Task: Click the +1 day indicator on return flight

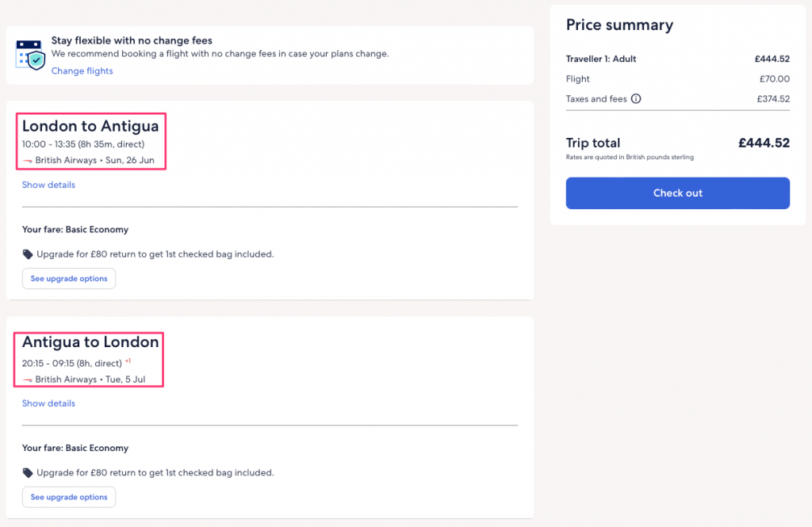Action: click(128, 362)
